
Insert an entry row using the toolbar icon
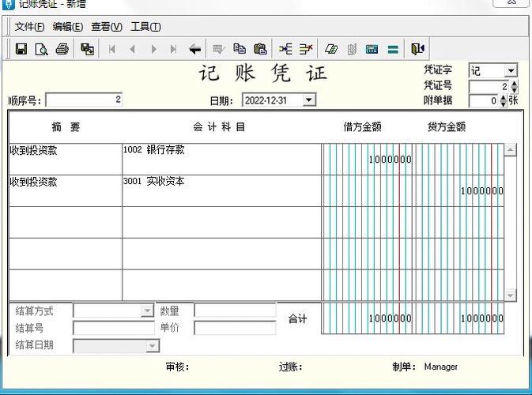(x=285, y=49)
